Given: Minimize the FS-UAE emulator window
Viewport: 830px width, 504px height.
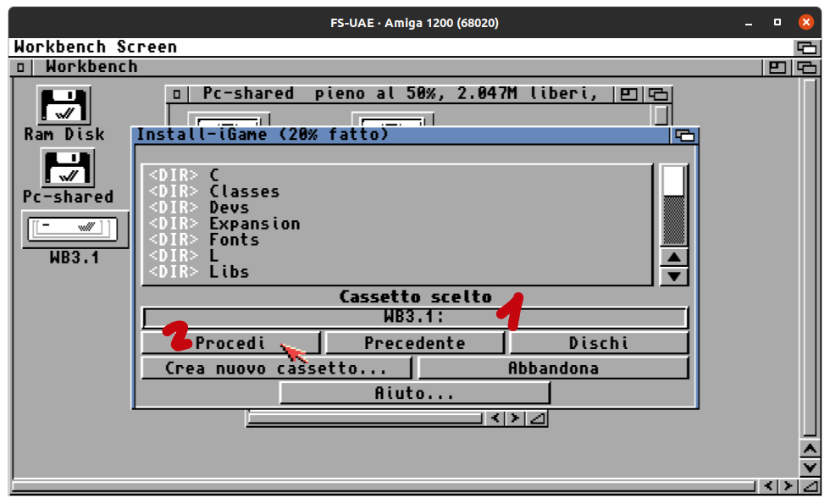Looking at the screenshot, I should (x=749, y=23).
